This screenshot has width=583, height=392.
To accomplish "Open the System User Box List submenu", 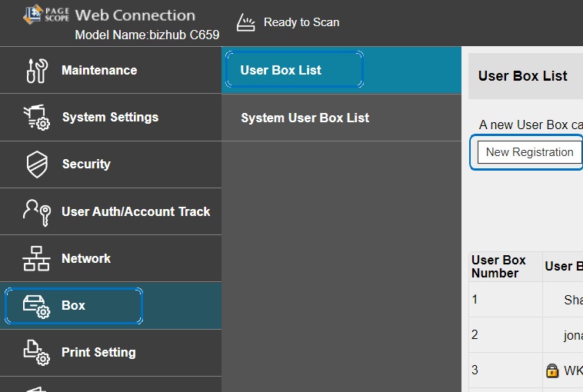I will point(305,118).
